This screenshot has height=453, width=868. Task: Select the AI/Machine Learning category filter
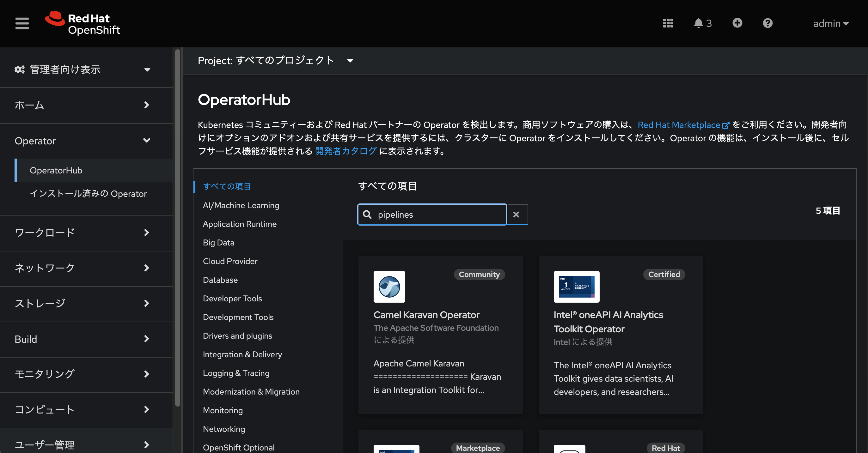pyautogui.click(x=241, y=205)
